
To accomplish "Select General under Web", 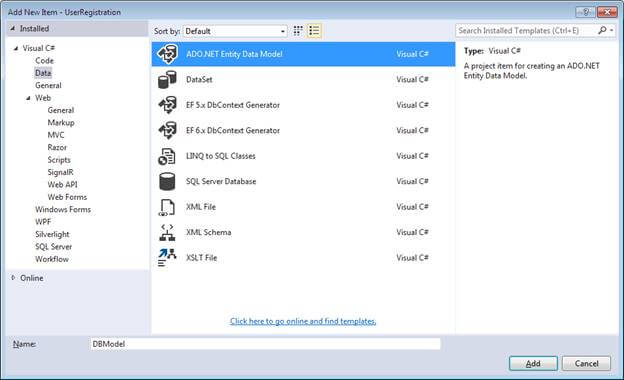I will pyautogui.click(x=61, y=110).
